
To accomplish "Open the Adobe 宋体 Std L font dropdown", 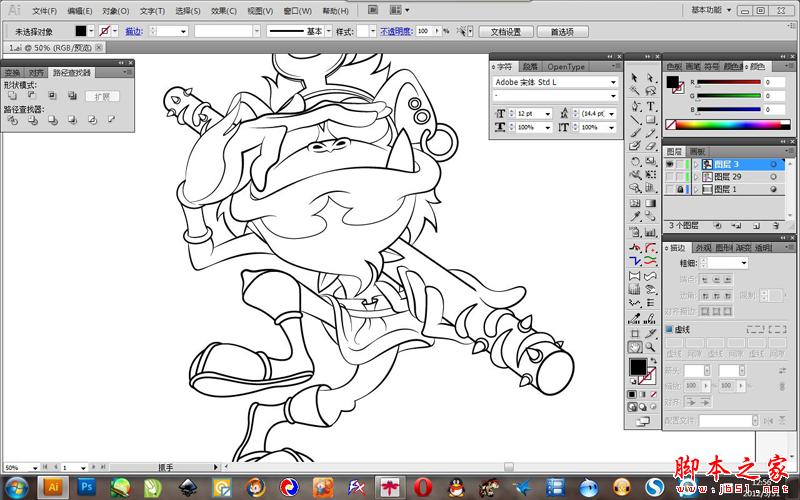I will pos(613,82).
